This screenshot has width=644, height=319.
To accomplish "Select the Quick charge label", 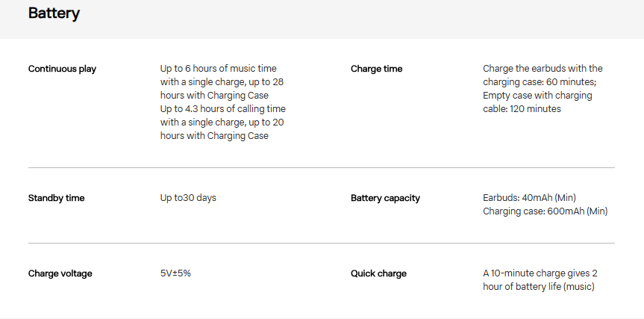I will pyautogui.click(x=378, y=273).
